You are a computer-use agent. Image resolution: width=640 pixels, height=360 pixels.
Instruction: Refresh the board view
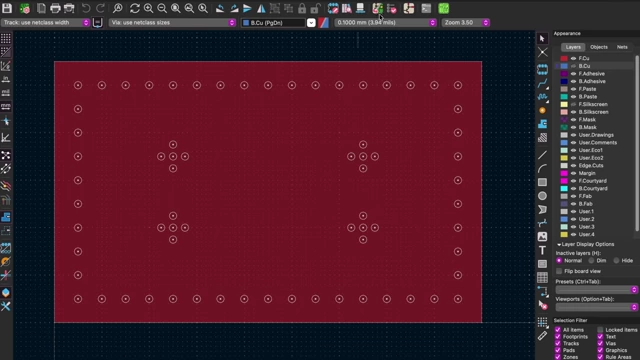[x=135, y=8]
